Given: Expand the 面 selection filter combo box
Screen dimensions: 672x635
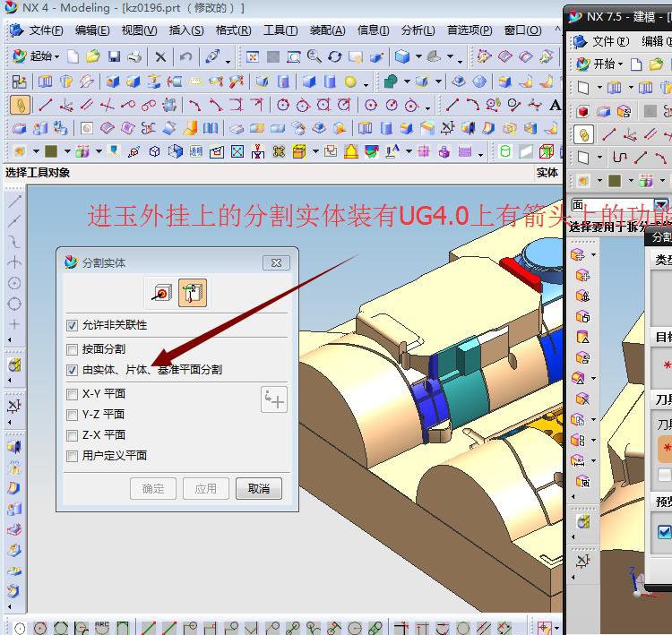Looking at the screenshot, I should click(x=660, y=205).
